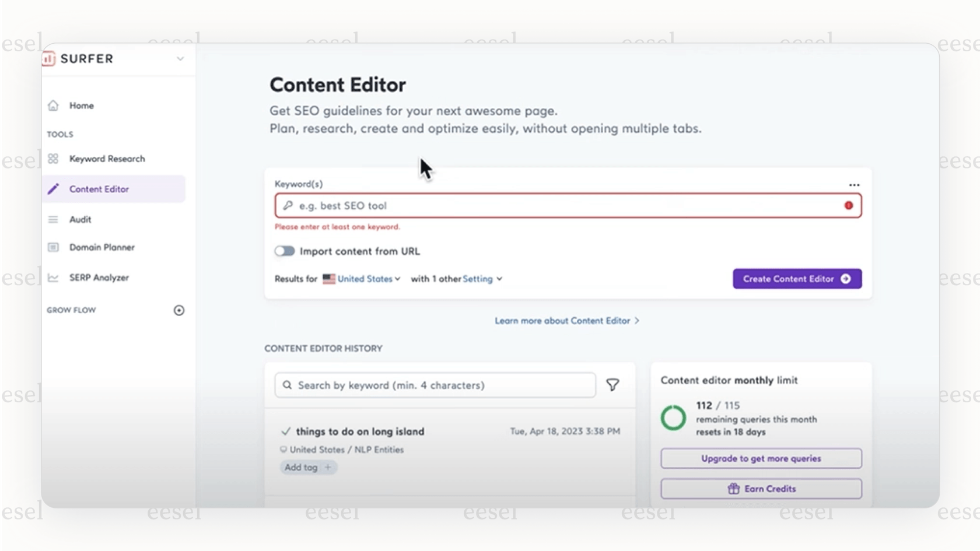Viewport: 980px width, 551px height.
Task: Open Learn more about Content Editor
Action: point(566,320)
